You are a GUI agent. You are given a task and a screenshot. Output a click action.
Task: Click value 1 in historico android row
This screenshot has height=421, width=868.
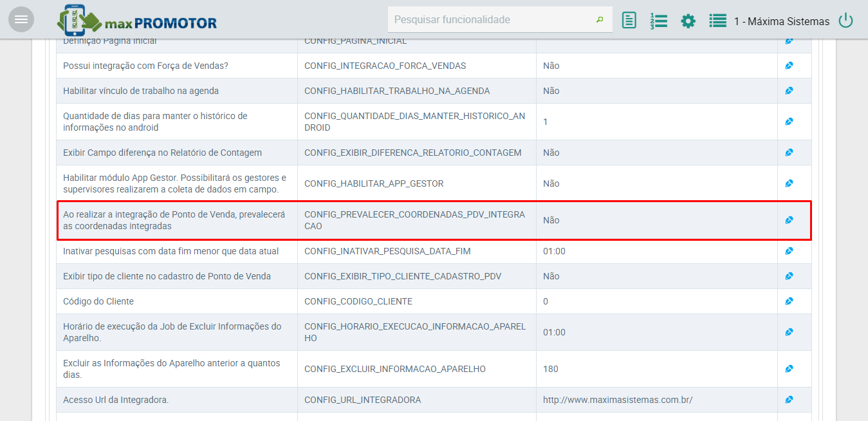coord(546,122)
